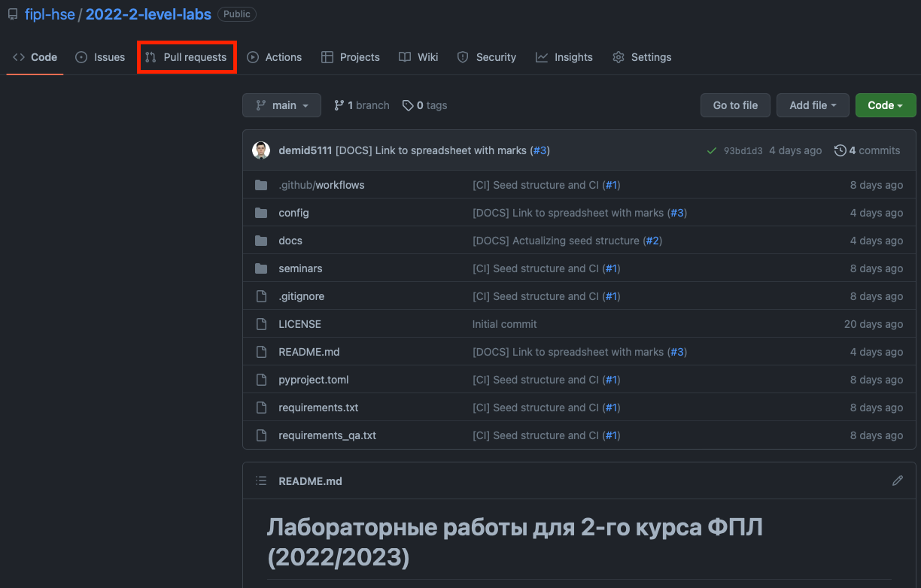Open the Actions tab
The image size is (921, 588).
(x=274, y=57)
